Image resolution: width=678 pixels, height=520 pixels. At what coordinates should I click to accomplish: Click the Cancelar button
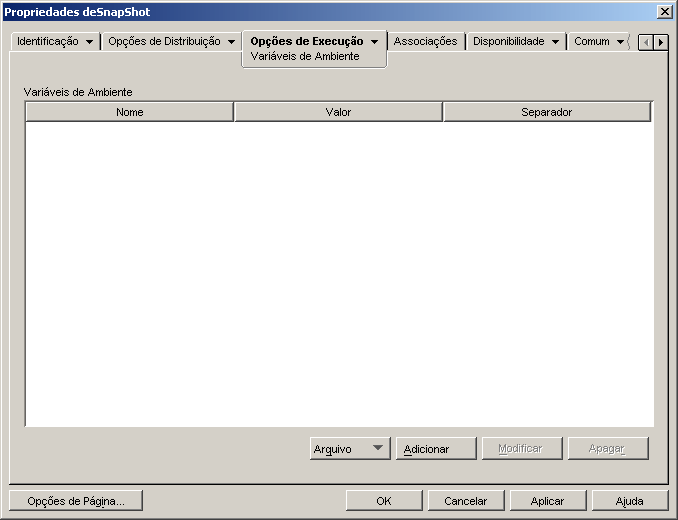pyautogui.click(x=466, y=501)
